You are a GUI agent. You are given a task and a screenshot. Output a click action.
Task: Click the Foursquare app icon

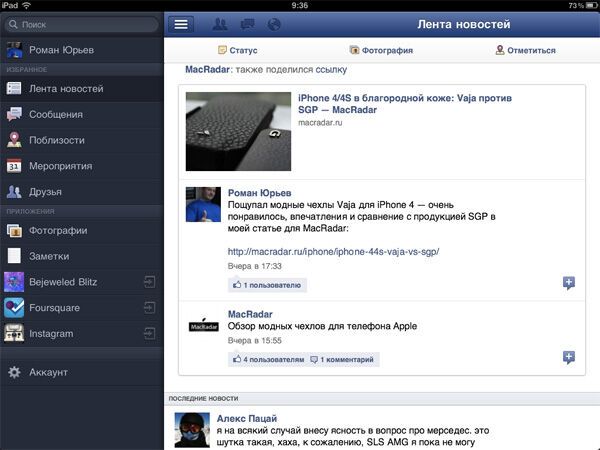point(14,308)
